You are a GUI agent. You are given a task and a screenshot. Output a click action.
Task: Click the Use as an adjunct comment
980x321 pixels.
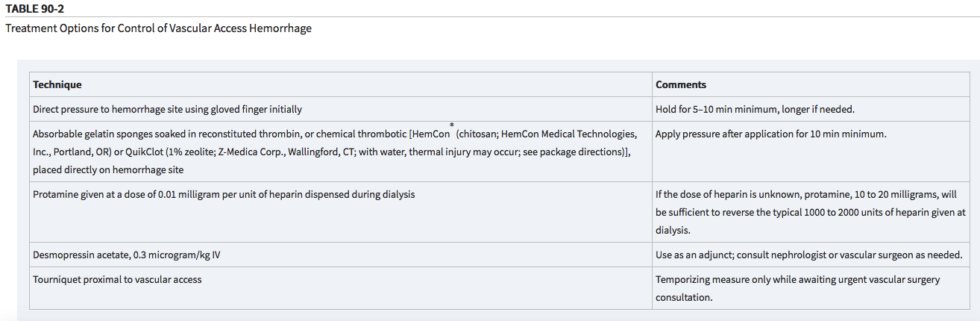[x=808, y=255]
